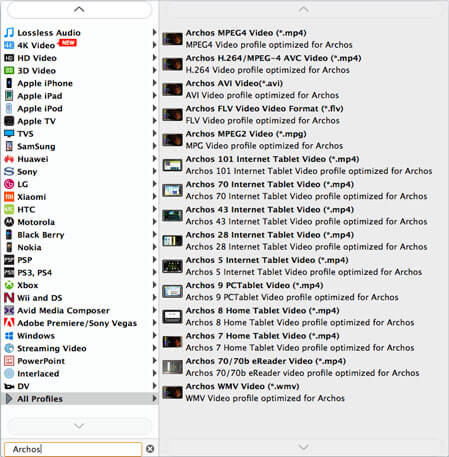Click the Apple iPod device icon

(9, 108)
